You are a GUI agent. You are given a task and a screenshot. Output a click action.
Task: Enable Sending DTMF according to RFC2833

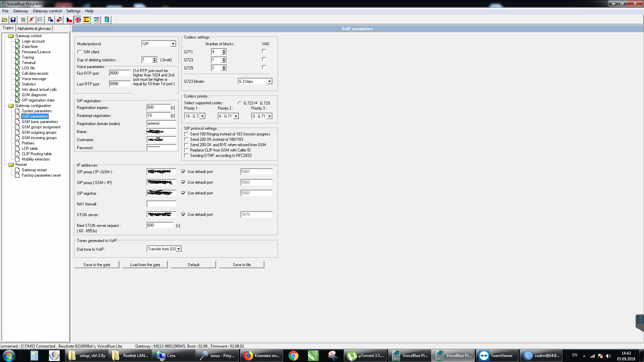[186, 156]
